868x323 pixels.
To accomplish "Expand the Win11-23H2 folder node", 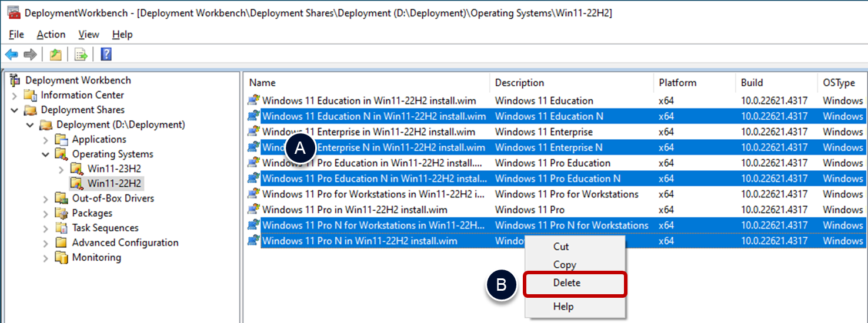I will (62, 169).
